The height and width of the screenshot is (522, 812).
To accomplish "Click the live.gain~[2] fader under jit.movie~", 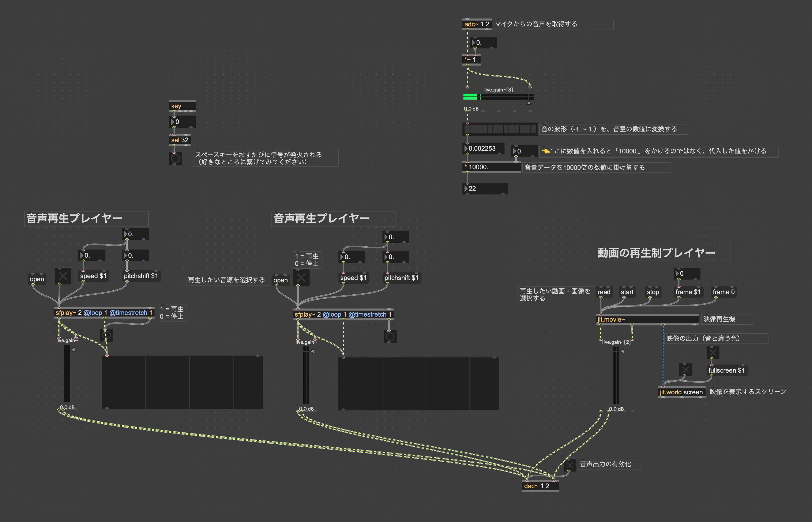I will pyautogui.click(x=616, y=375).
